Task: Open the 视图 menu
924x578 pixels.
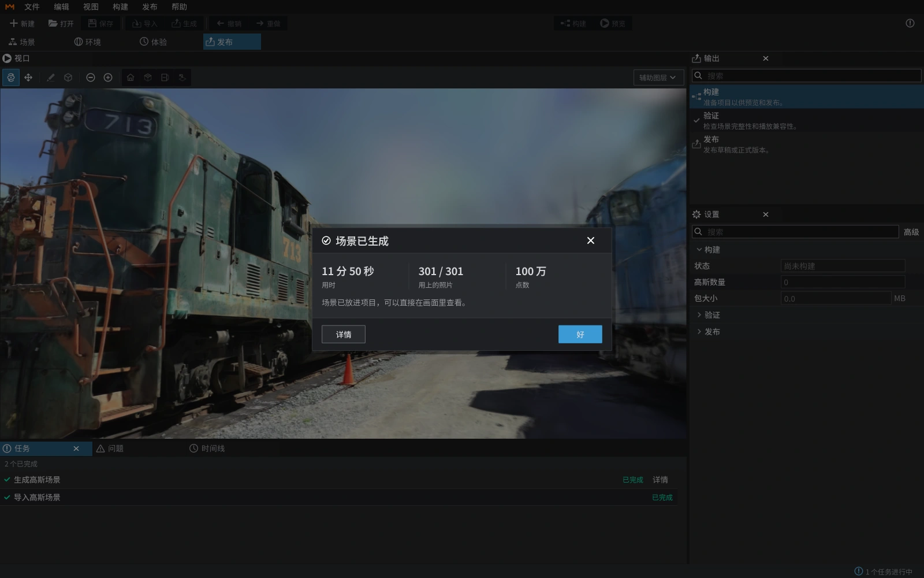Action: point(91,7)
